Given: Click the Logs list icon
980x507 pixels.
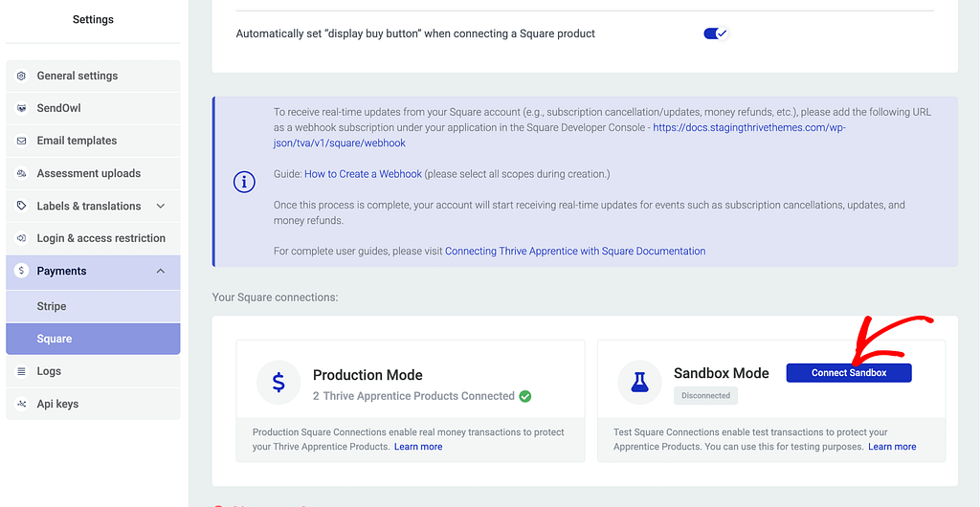Looking at the screenshot, I should [x=21, y=371].
